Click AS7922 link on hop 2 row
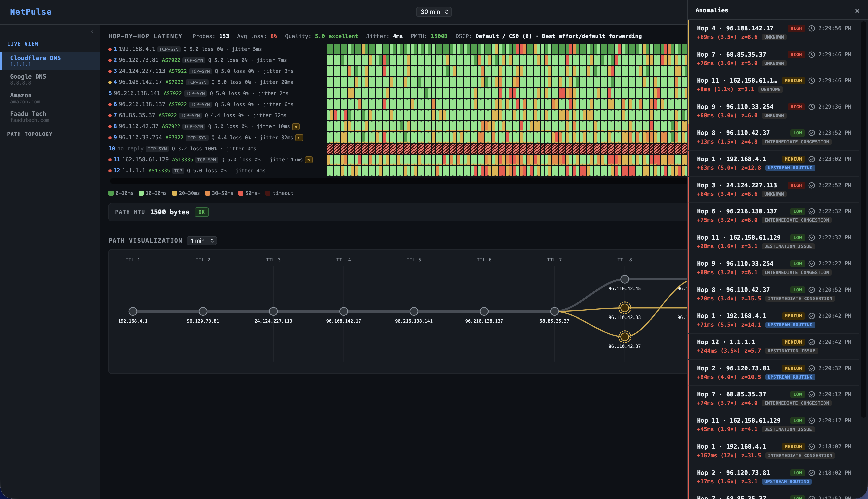The image size is (868, 499). 171,60
